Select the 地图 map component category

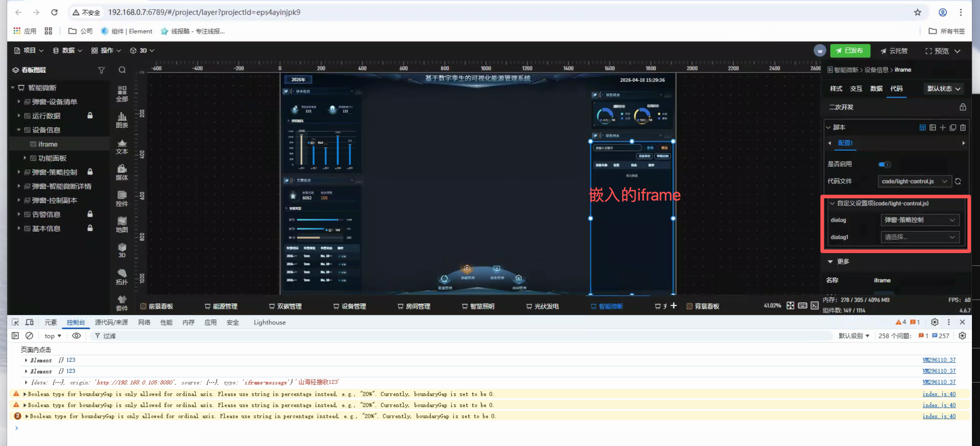click(121, 224)
